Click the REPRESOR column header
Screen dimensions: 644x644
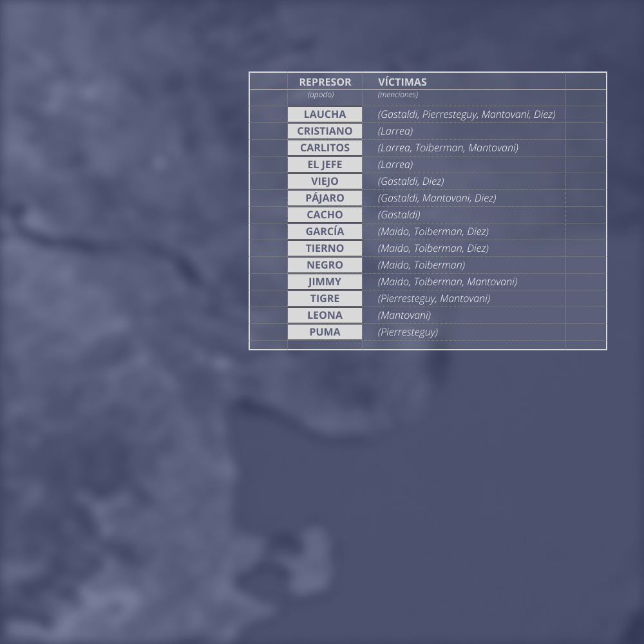click(x=325, y=82)
